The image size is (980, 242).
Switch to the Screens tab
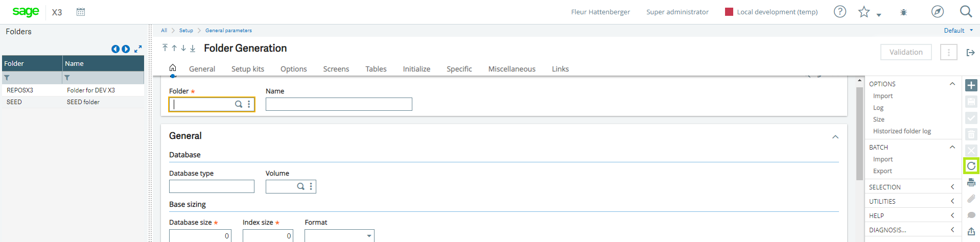click(x=336, y=69)
